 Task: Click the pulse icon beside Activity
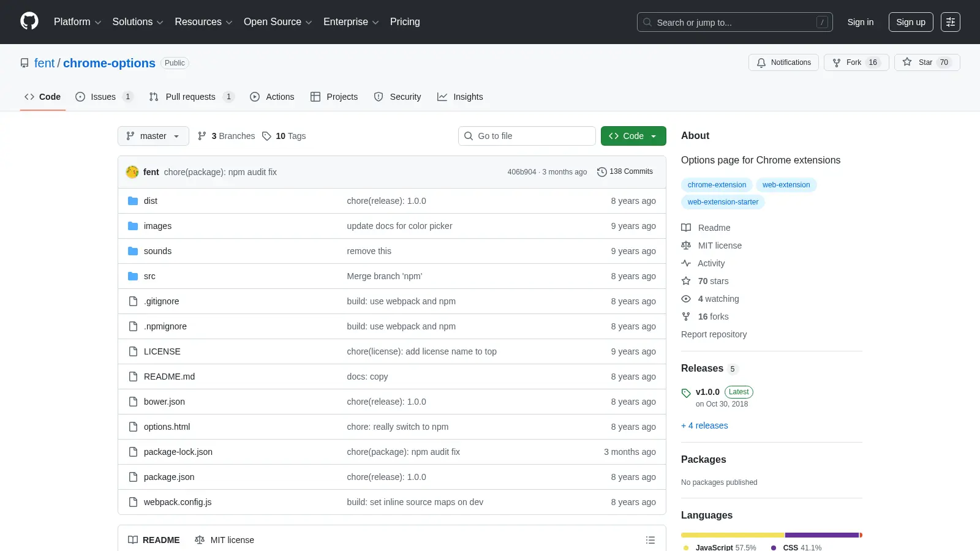click(686, 263)
